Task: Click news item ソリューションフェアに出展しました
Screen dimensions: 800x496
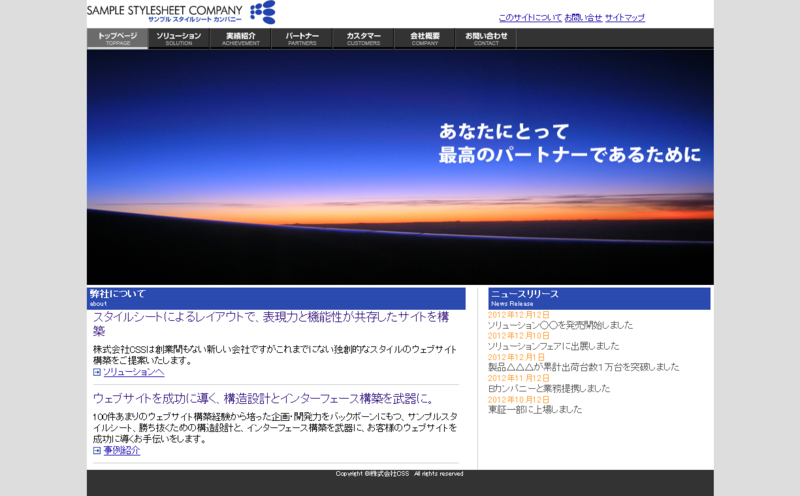Action: pyautogui.click(x=554, y=346)
